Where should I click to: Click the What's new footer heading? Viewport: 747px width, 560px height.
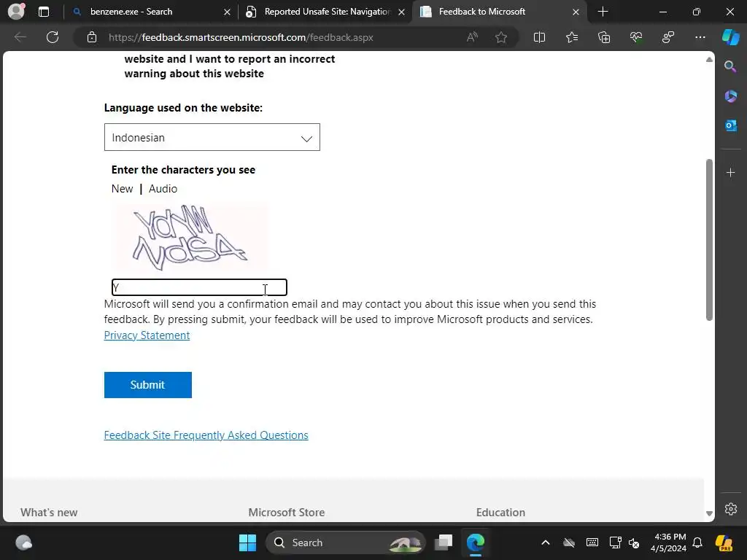click(x=49, y=513)
